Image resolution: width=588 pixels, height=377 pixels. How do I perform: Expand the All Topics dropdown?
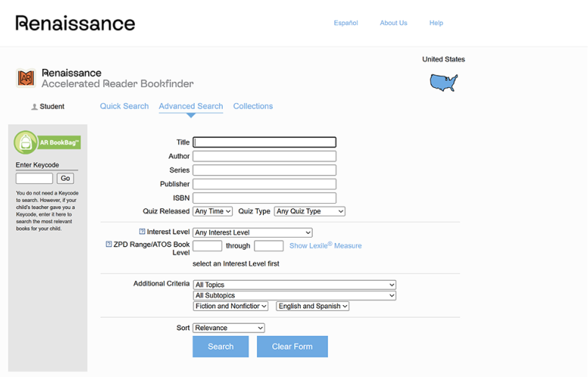294,285
